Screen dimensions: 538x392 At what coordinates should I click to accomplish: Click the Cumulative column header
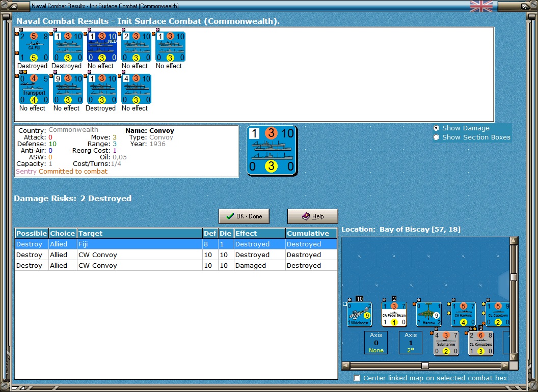311,233
